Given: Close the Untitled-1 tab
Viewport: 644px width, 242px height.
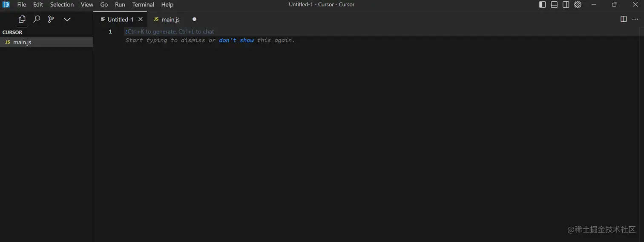Looking at the screenshot, I should 141,20.
